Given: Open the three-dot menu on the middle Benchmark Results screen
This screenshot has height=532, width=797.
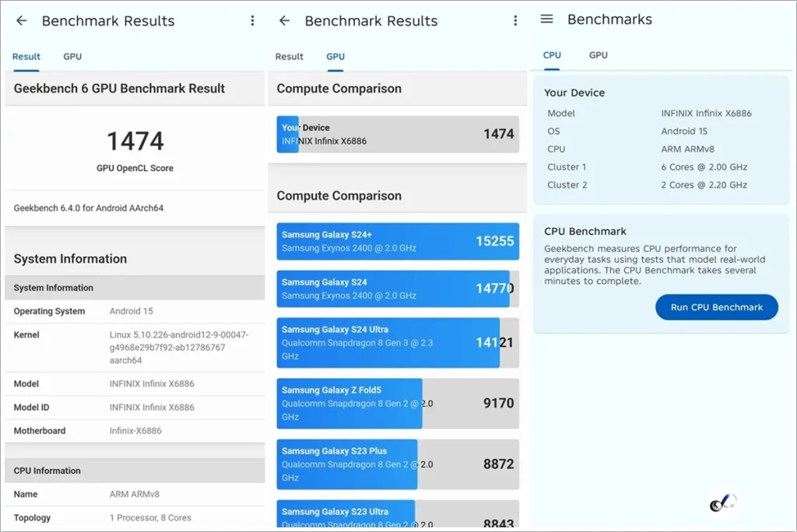Looking at the screenshot, I should point(515,21).
